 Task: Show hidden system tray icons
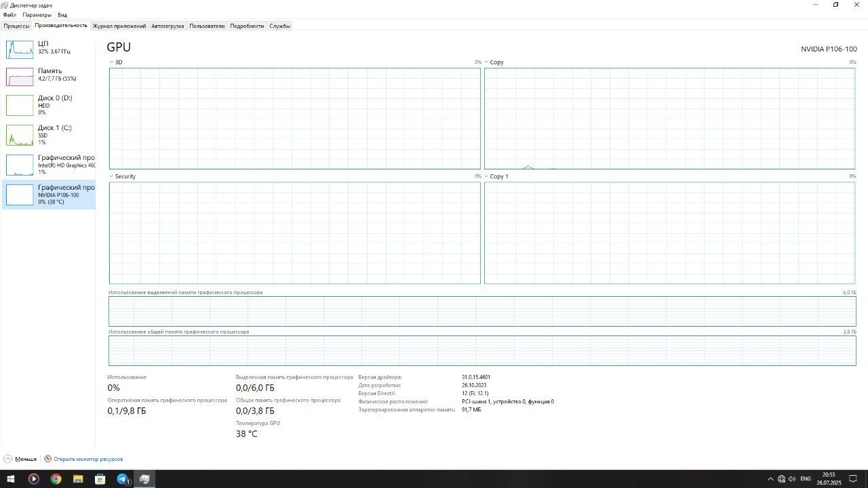pyautogui.click(x=770, y=479)
